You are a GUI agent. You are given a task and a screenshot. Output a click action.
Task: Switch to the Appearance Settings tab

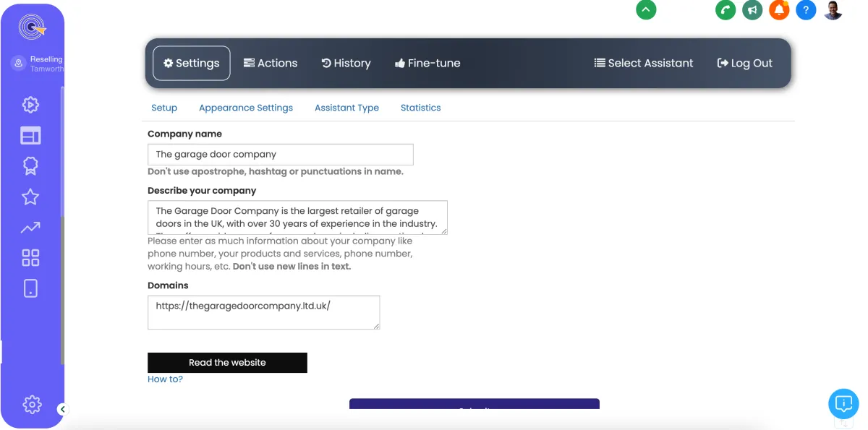[246, 108]
